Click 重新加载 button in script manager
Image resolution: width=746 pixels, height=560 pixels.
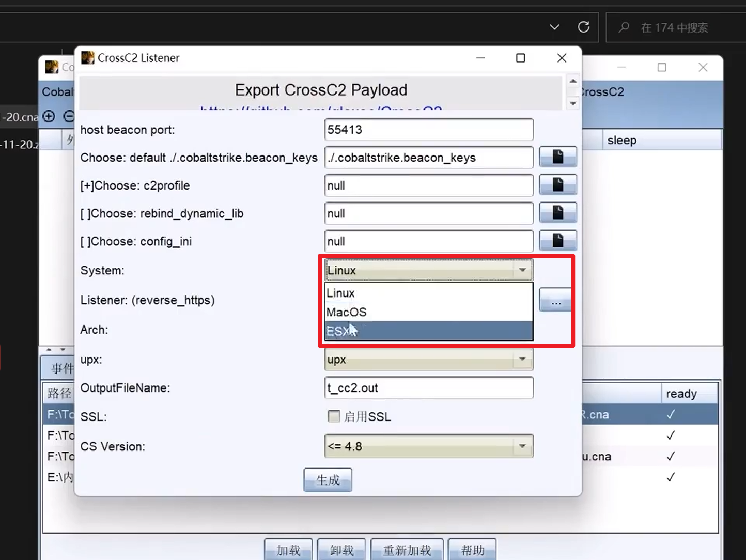point(407,550)
